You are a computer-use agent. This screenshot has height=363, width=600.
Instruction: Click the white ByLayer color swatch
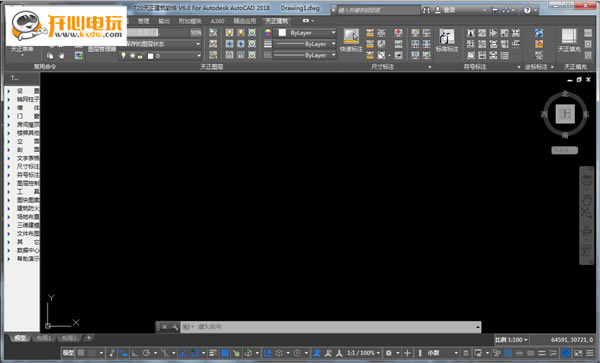tap(282, 33)
